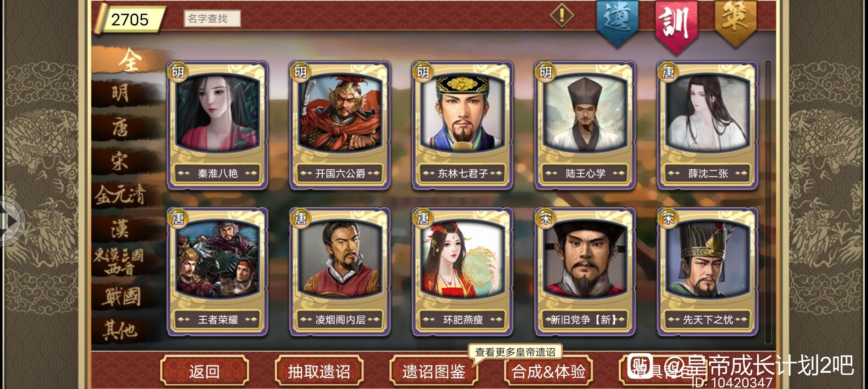Switch to the 明 dynasty tab

tap(120, 94)
